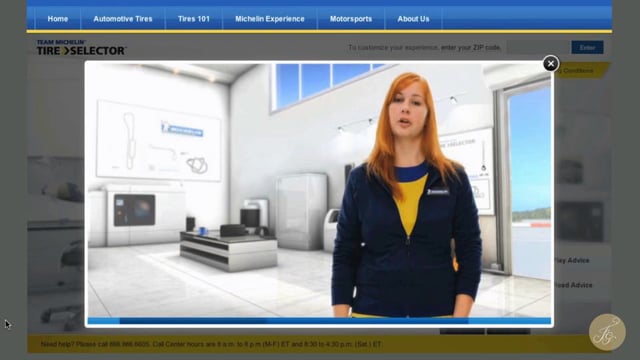Click the video progress bar
This screenshot has height=360, width=640.
pos(319,321)
